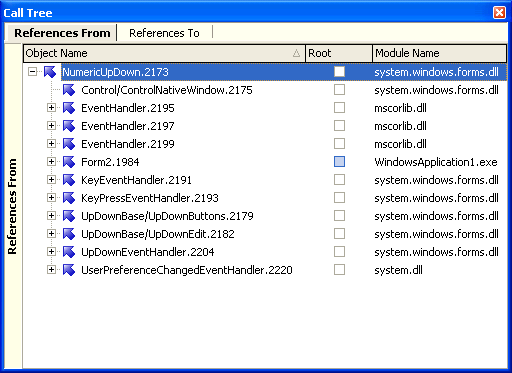Close the Call Tree window
This screenshot has width=512, height=373.
point(499,13)
